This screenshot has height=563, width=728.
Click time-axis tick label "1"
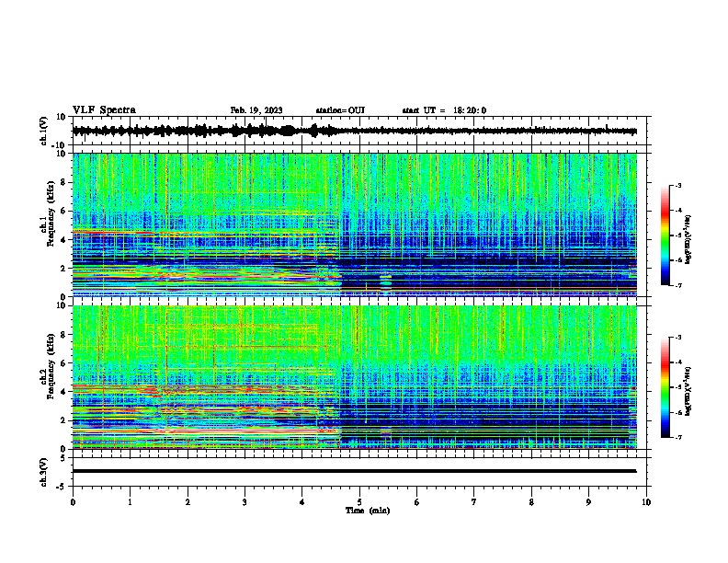[130, 502]
